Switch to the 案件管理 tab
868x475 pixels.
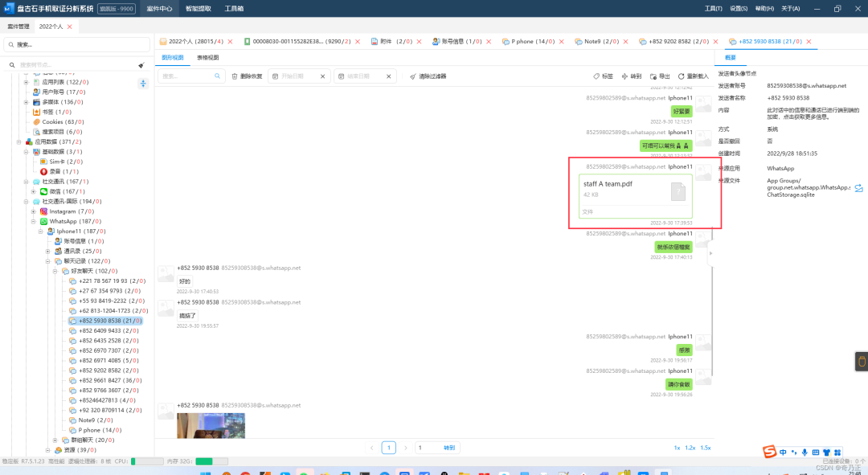18,27
